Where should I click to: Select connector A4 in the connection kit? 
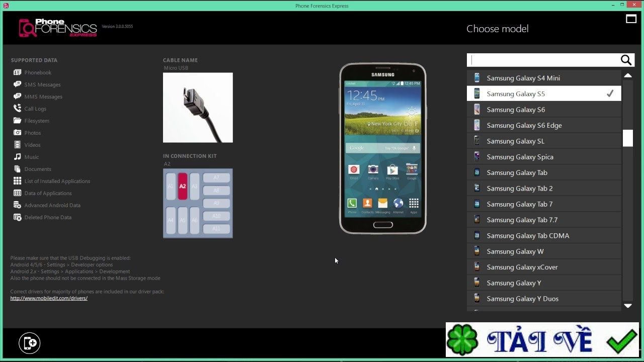pyautogui.click(x=171, y=220)
